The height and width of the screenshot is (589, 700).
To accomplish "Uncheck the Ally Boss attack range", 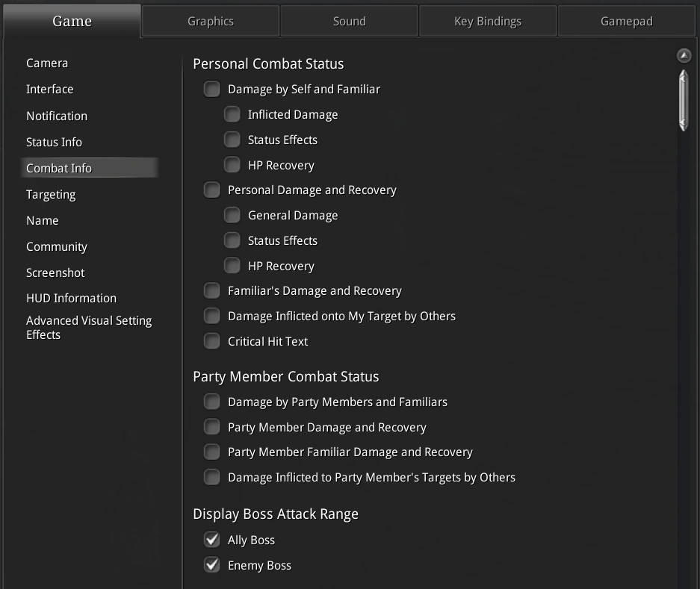I will click(x=212, y=540).
